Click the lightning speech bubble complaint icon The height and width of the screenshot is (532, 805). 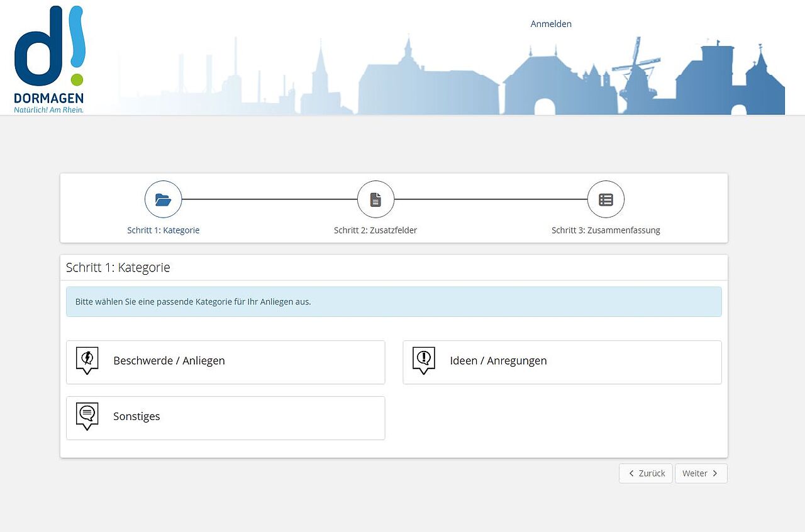(x=87, y=360)
